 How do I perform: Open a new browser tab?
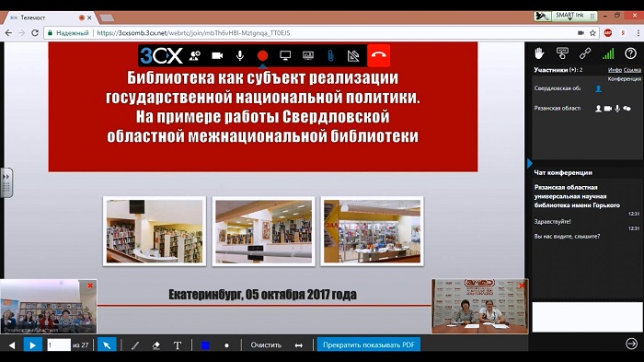pyautogui.click(x=106, y=18)
